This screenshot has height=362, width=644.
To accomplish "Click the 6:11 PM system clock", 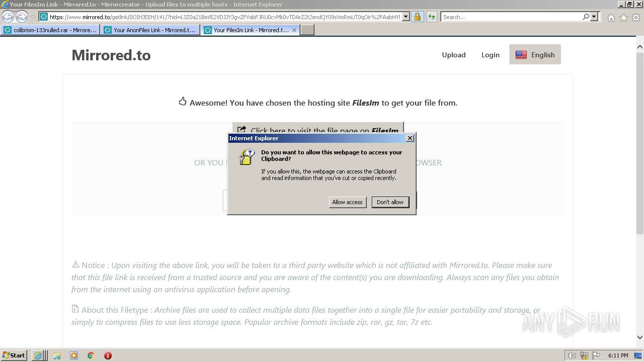I will [x=618, y=355].
